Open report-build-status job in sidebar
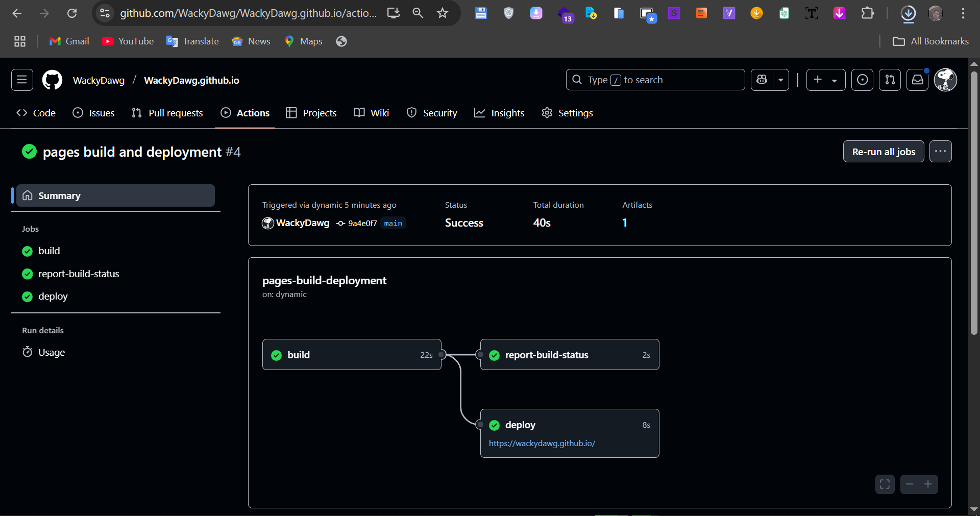 tap(70, 274)
